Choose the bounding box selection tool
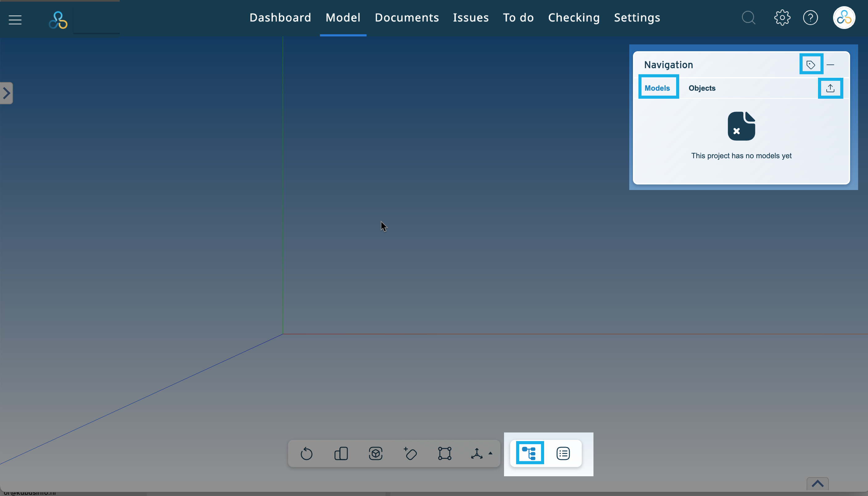Viewport: 868px width, 496px height. 444,453
